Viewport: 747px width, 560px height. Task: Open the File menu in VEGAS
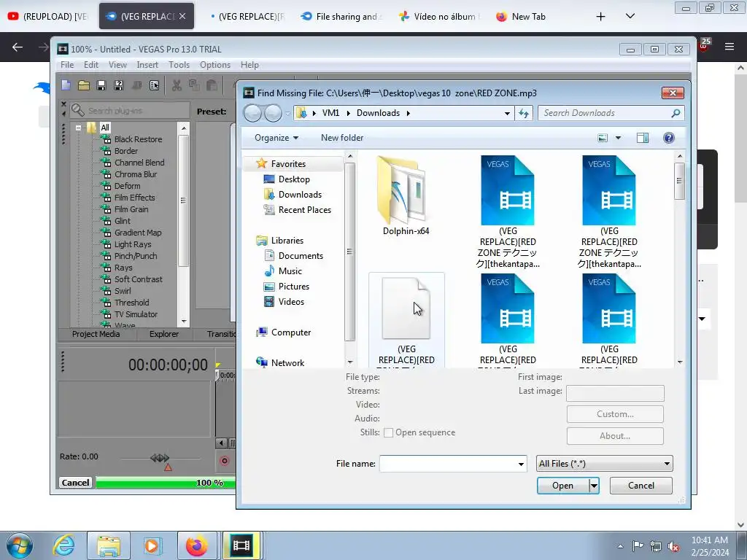(x=66, y=65)
